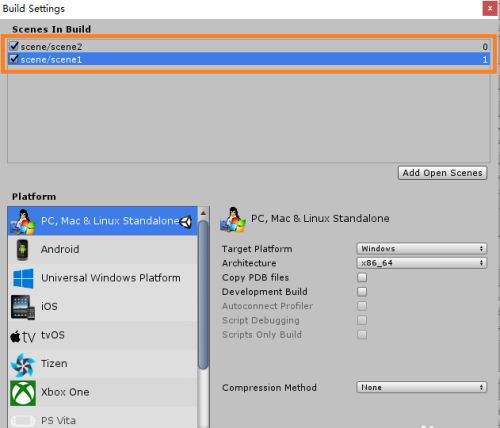Click the Development Build label
The width and height of the screenshot is (500, 428).
[x=265, y=292]
